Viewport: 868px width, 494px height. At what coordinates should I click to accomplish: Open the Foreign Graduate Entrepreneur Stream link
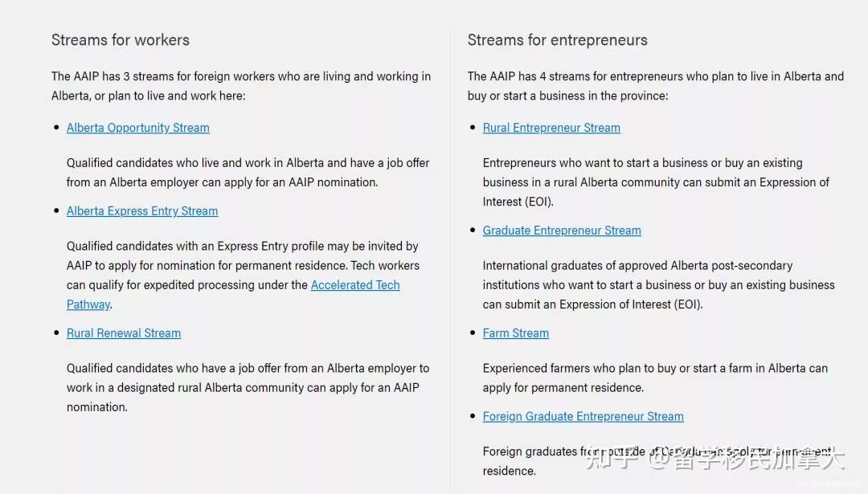583,417
